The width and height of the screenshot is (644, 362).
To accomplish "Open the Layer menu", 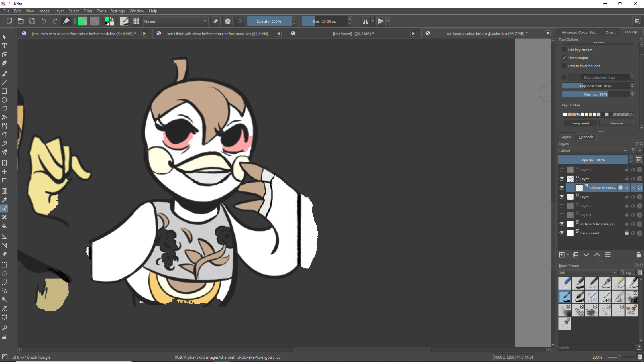I will point(59,11).
